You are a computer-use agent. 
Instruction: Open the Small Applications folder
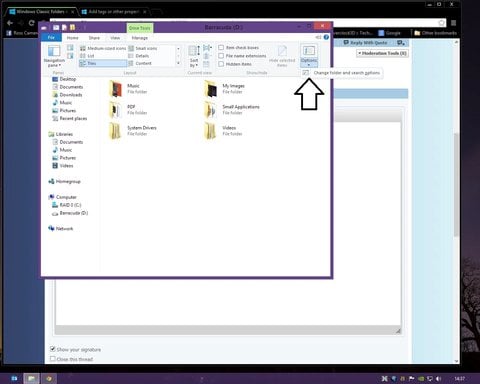(231, 110)
